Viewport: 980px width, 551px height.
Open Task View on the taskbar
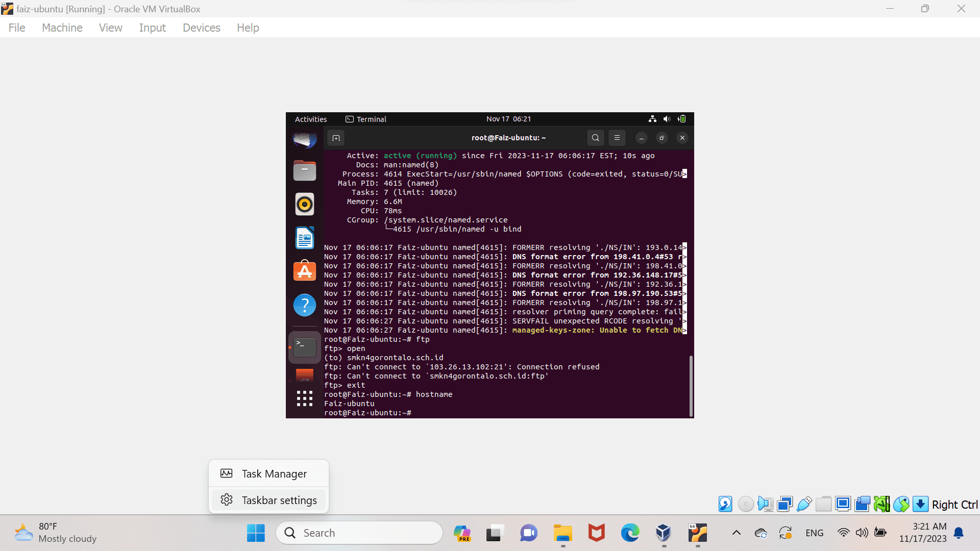[495, 533]
